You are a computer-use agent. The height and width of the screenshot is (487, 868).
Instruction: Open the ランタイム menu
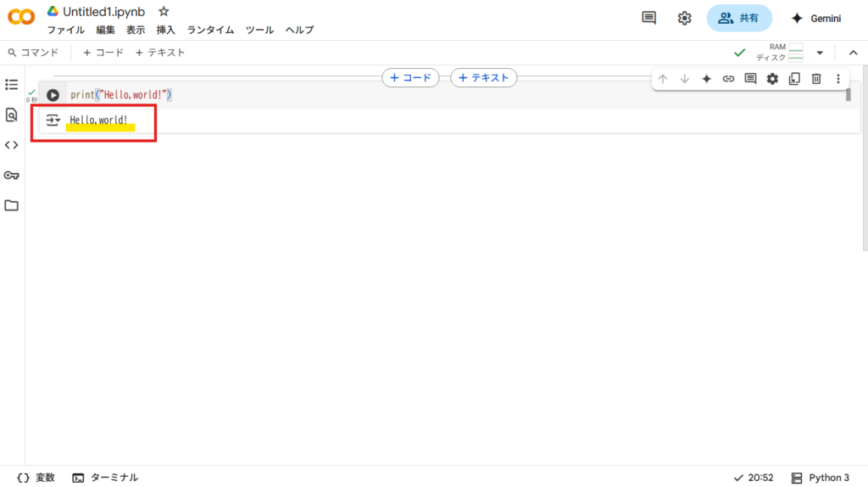coord(210,30)
